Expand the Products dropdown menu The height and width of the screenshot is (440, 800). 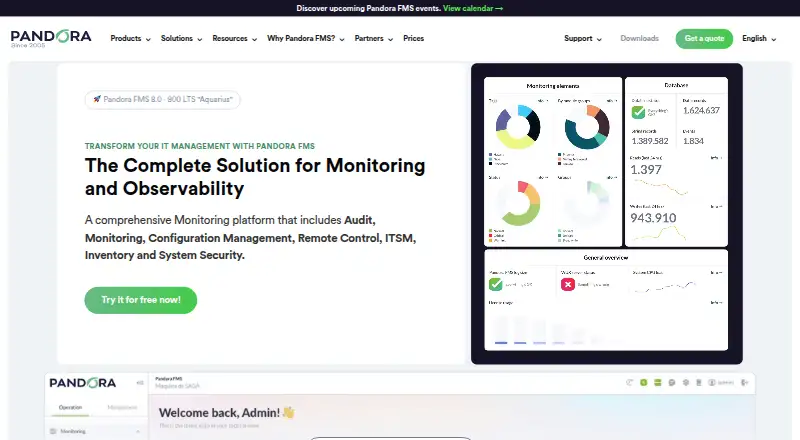point(130,38)
